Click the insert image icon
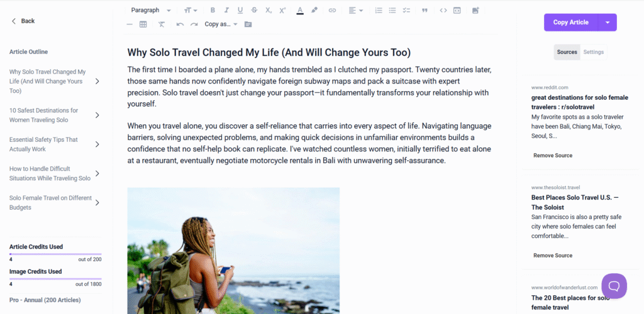The width and height of the screenshot is (644, 314). 475,10
